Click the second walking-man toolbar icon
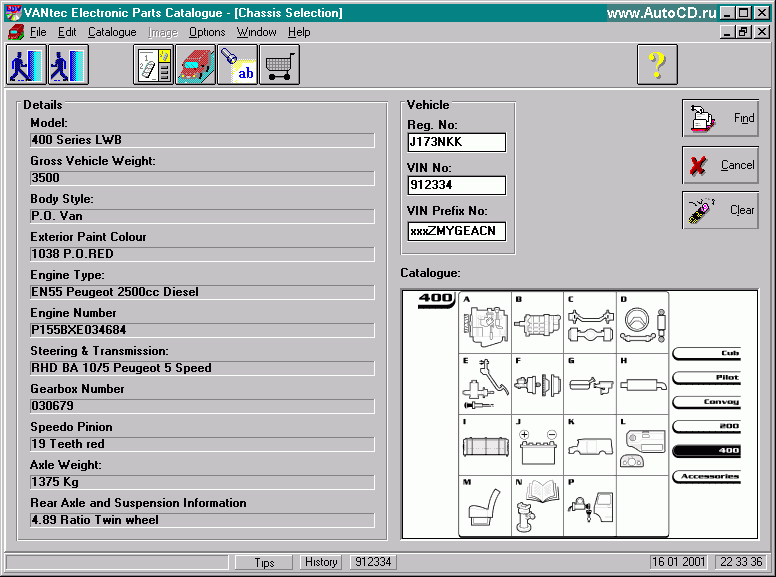The height and width of the screenshot is (577, 776). (68, 65)
